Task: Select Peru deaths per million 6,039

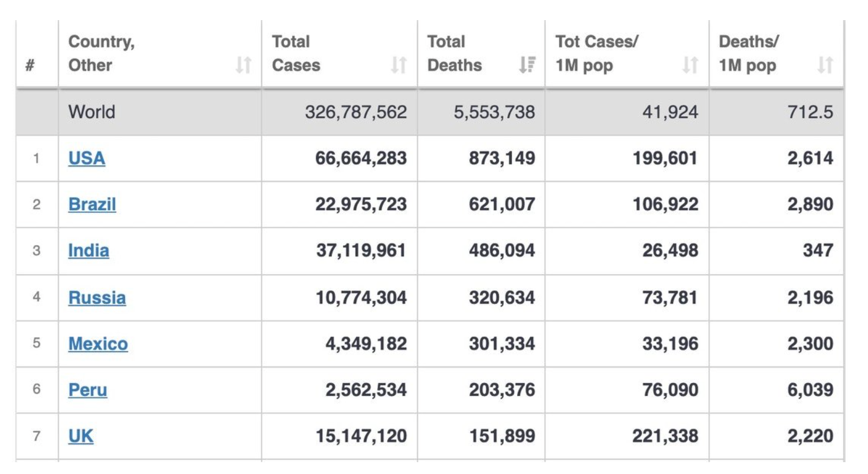Action: [x=810, y=389]
